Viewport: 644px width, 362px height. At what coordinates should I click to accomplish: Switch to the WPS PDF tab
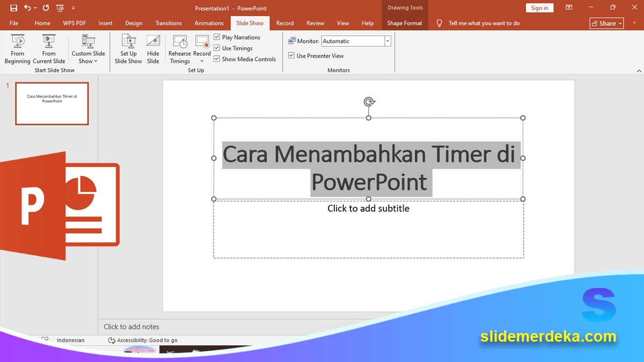click(x=74, y=23)
